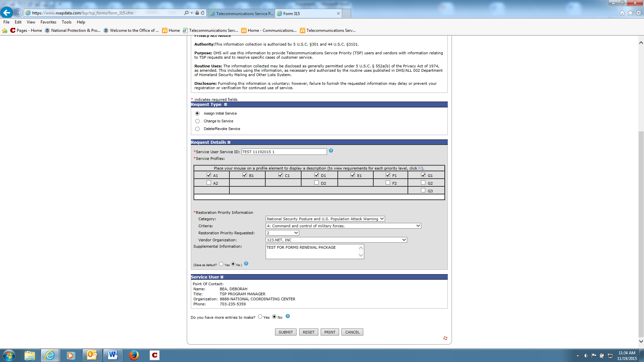This screenshot has width=644, height=362.
Task: Check the A2 service profile box
Action: [209, 183]
